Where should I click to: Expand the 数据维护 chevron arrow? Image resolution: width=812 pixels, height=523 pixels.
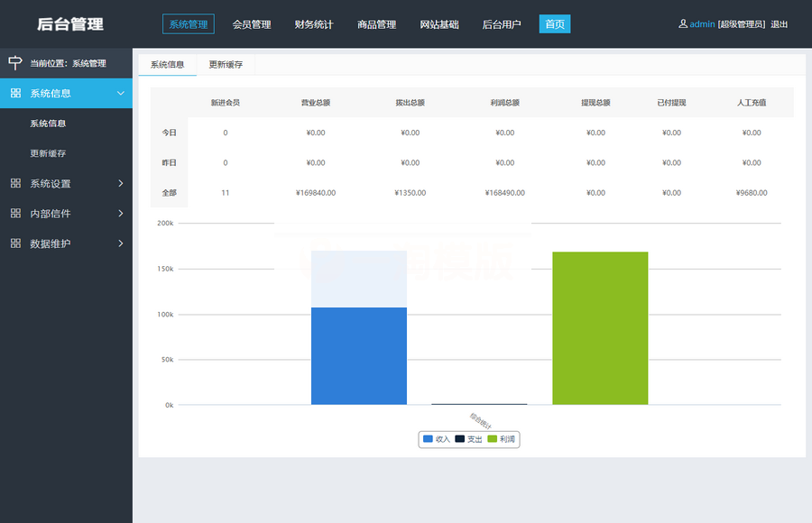pyautogui.click(x=121, y=243)
